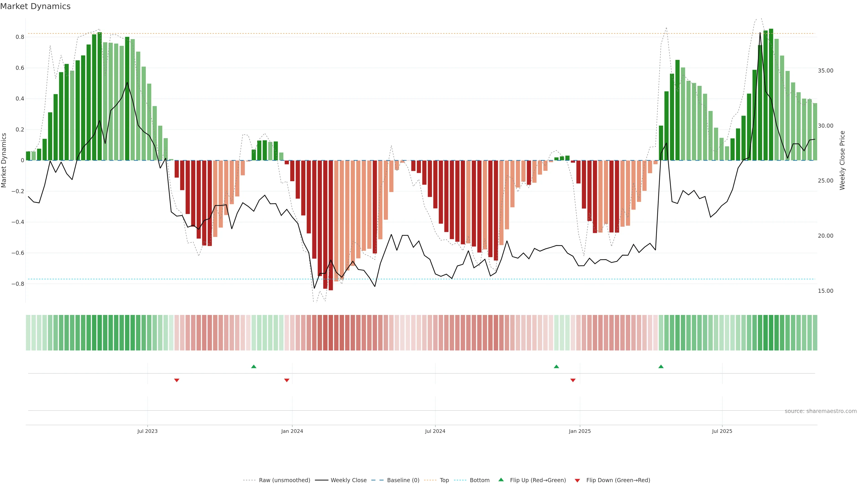Click the red flip-down marker after Jul 2023
Screen dimensions: 868x488
pos(177,380)
